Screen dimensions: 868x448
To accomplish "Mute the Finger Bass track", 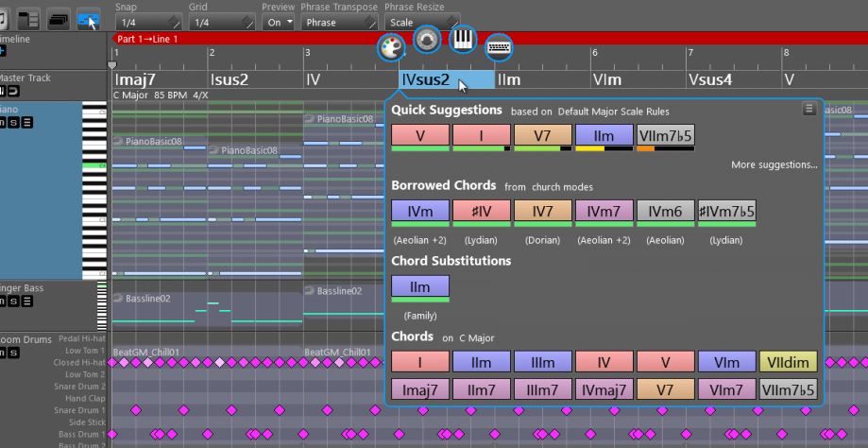I will (x=3, y=302).
